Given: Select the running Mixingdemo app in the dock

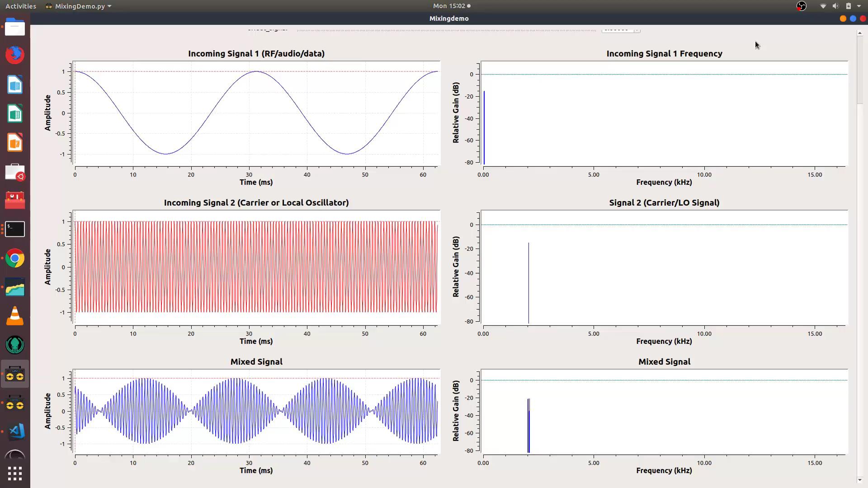Looking at the screenshot, I should pyautogui.click(x=15, y=374).
